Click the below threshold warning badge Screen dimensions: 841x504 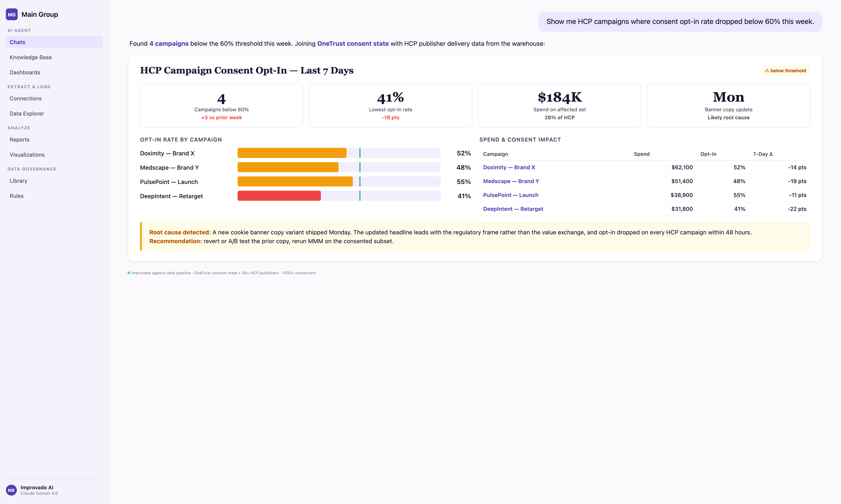tap(785, 70)
